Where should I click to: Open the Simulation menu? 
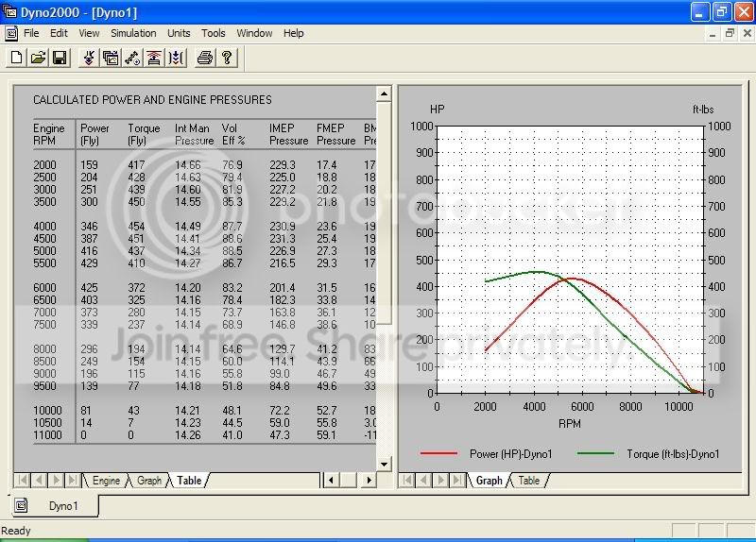133,33
